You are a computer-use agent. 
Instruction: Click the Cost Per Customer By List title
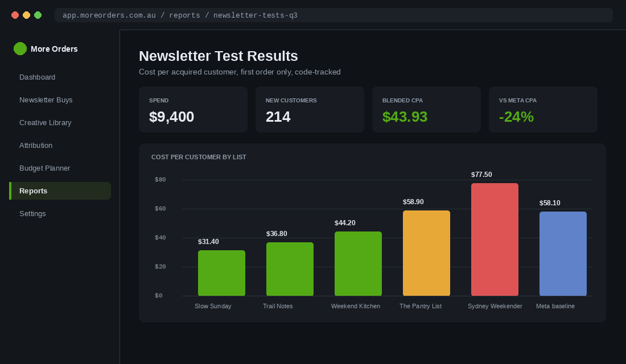tap(199, 157)
